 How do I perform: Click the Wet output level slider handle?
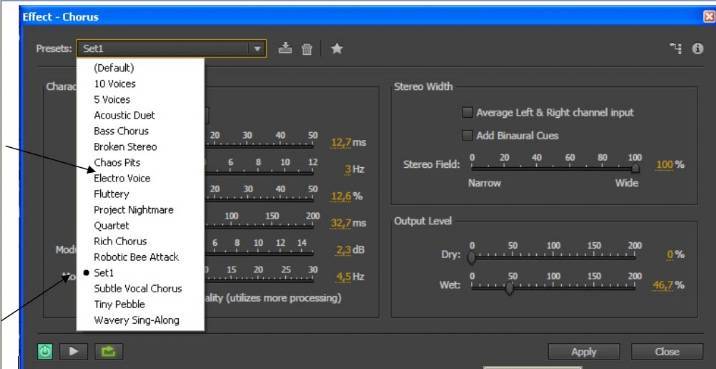510,289
